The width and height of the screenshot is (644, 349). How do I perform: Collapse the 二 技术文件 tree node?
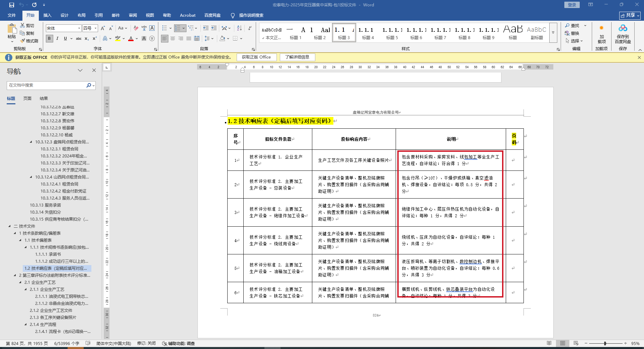(9, 226)
